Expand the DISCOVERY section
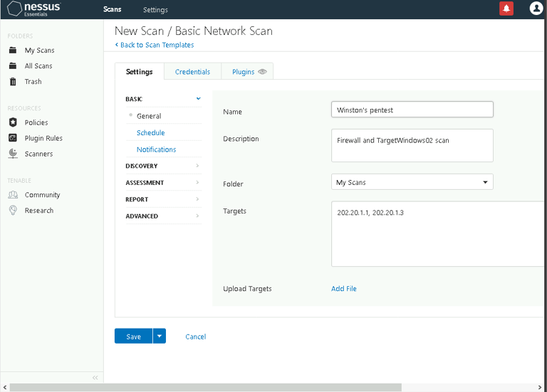The image size is (547, 392). (x=163, y=166)
